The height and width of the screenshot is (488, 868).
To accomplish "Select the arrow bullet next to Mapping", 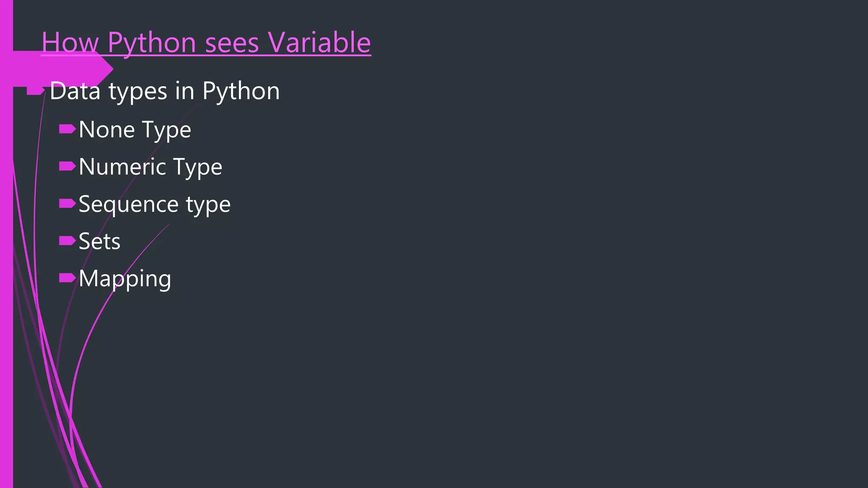I will tap(67, 278).
